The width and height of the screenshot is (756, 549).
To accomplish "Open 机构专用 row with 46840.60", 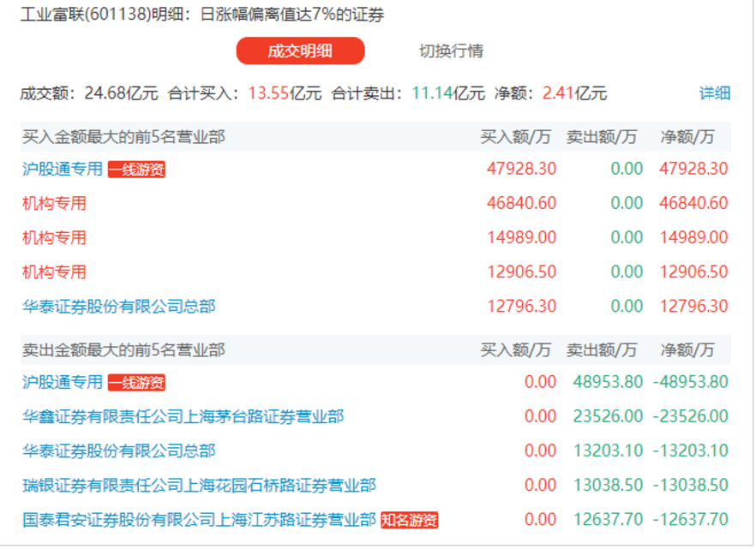I will (x=54, y=203).
